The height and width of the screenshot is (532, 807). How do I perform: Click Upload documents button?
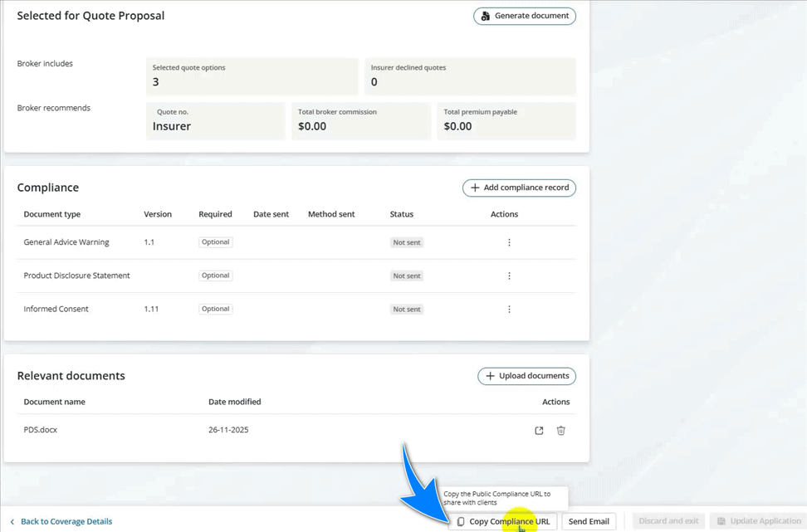(x=526, y=376)
